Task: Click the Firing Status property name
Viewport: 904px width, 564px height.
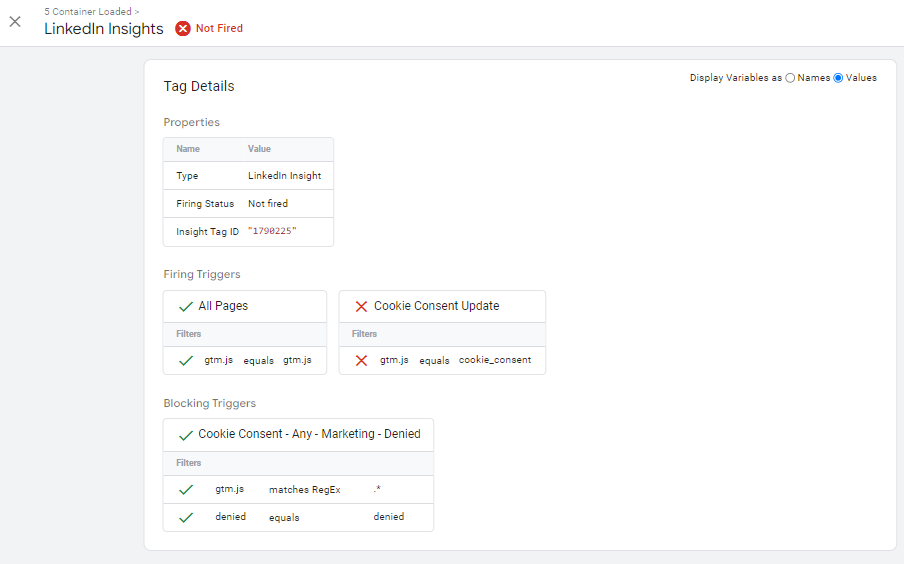Action: pyautogui.click(x=205, y=204)
